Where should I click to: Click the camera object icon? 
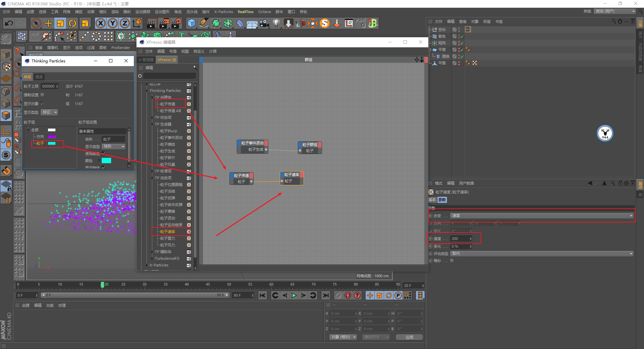[x=264, y=23]
